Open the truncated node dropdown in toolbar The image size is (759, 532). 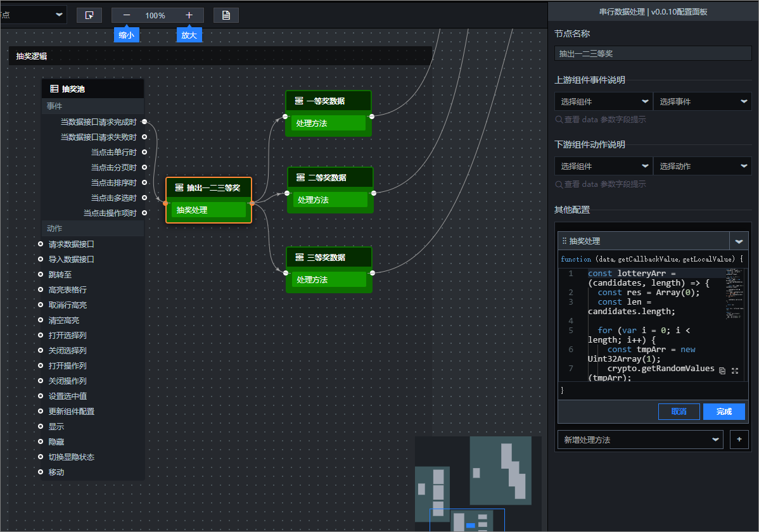pyautogui.click(x=33, y=15)
